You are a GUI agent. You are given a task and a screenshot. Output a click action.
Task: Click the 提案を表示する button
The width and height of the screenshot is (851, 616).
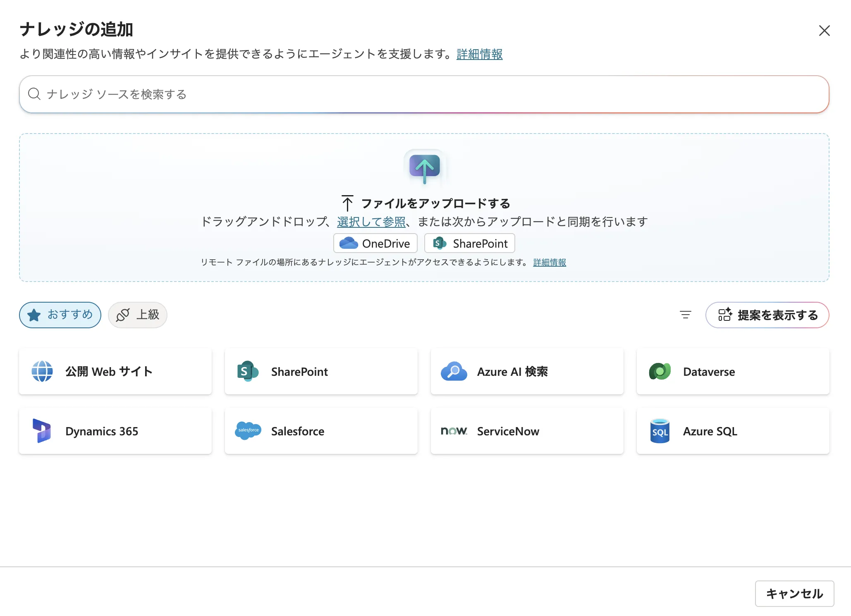(x=767, y=315)
